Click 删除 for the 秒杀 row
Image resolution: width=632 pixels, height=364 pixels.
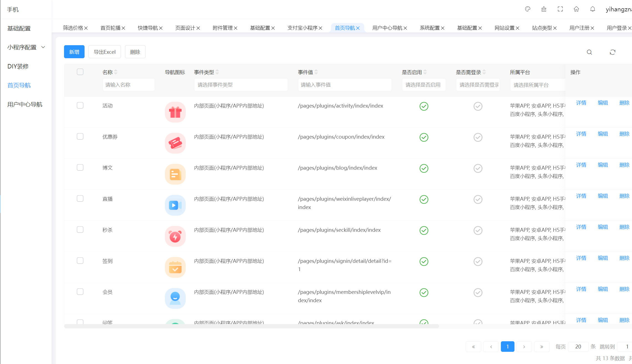click(625, 227)
